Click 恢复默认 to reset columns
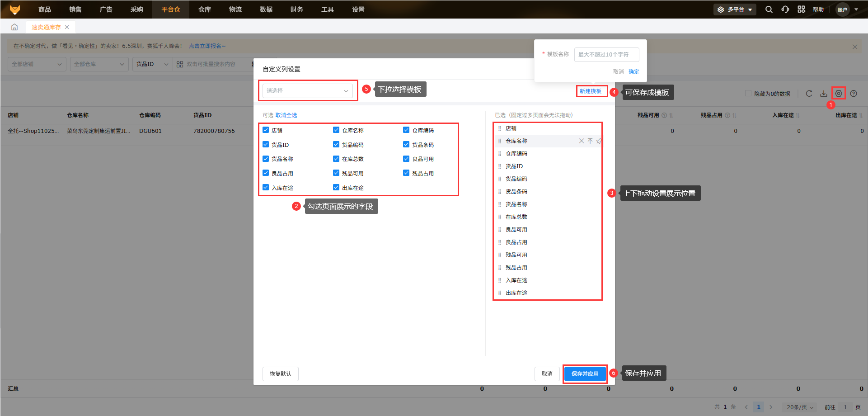 pyautogui.click(x=281, y=374)
